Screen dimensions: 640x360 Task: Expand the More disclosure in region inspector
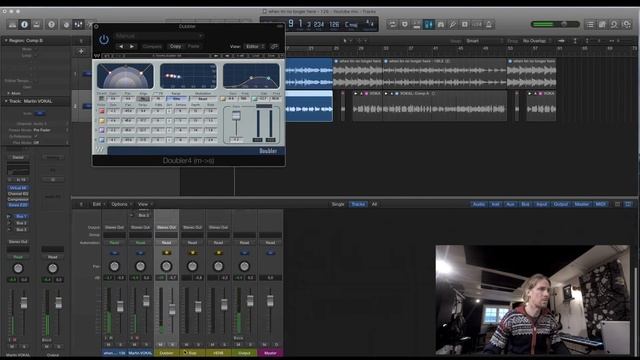8,93
